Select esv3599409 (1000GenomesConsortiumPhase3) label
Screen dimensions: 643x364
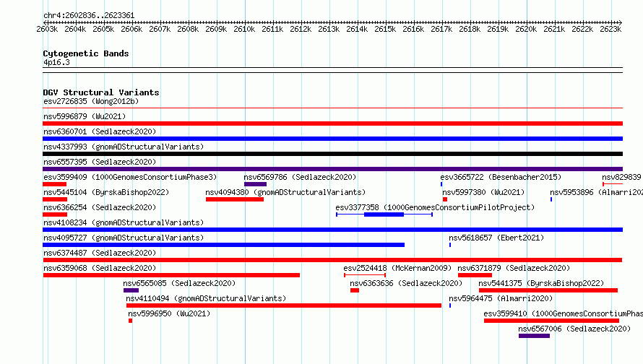[x=130, y=177]
